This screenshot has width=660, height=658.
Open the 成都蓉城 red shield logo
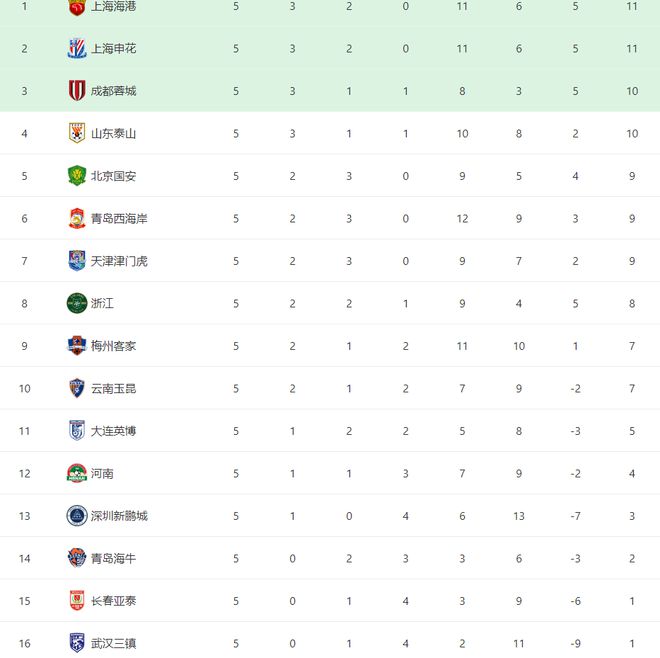click(x=77, y=91)
